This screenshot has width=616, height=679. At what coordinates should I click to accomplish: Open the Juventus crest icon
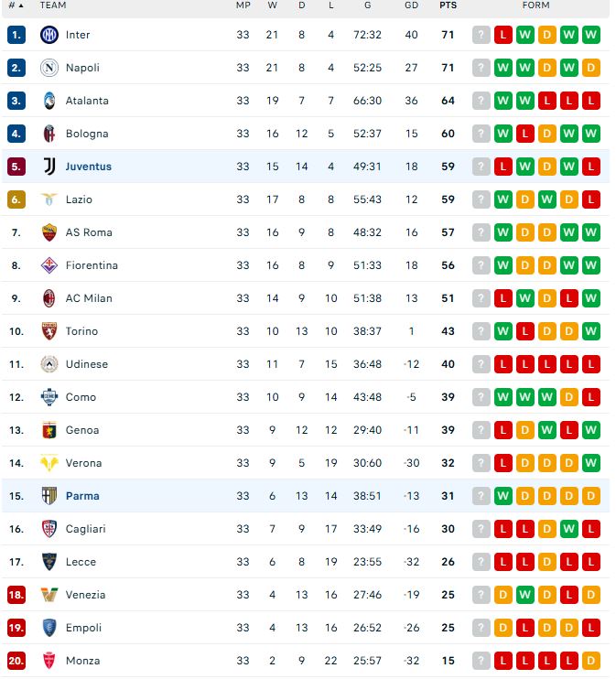49,167
